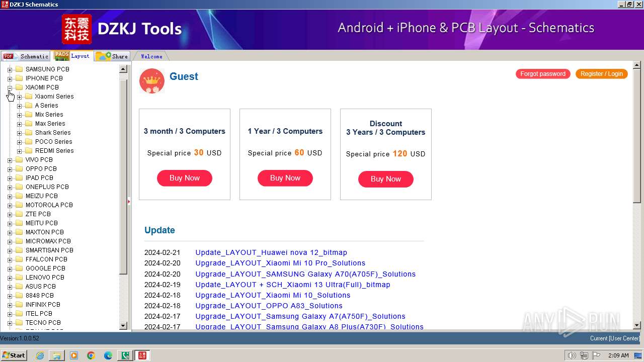
Task: Click Register / Login button
Action: coord(601,74)
